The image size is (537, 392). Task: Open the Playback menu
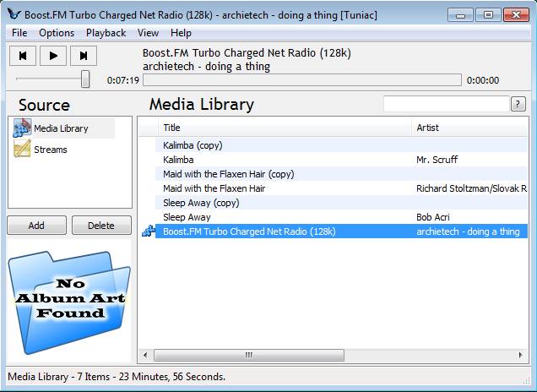click(x=106, y=33)
